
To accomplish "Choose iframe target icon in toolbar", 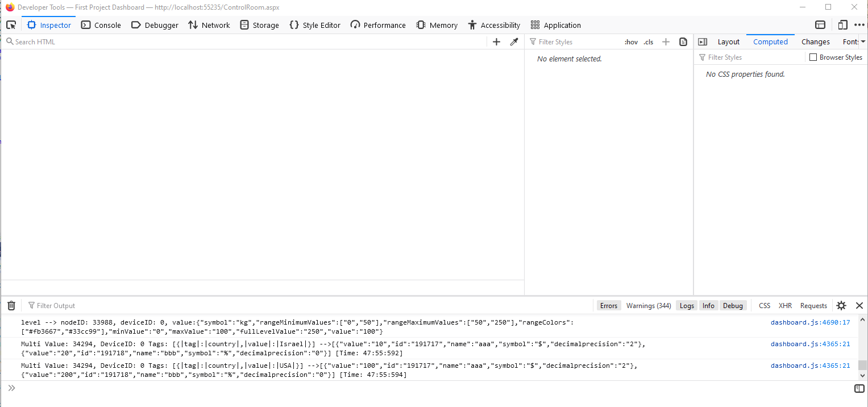I will click(820, 25).
